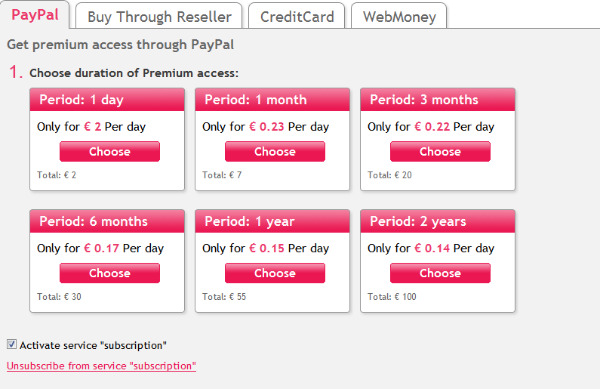The width and height of the screenshot is (600, 389).
Task: Click the Period: 1 day header
Action: 107,100
